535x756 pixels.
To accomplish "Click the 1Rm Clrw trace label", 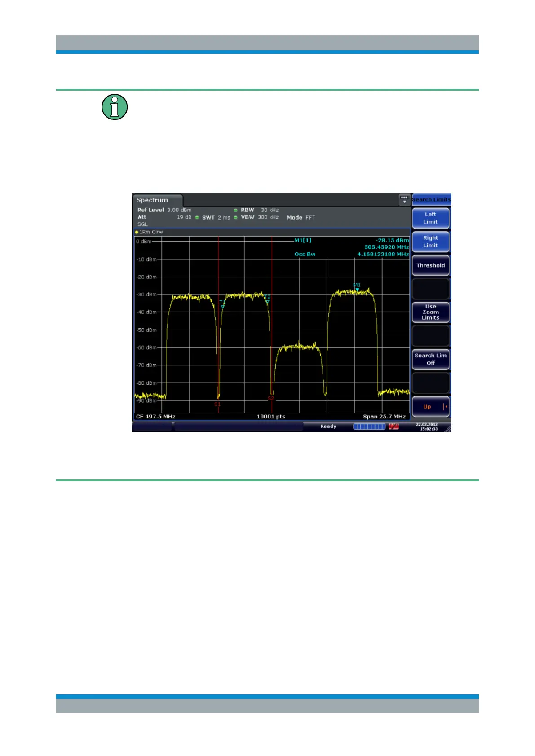I will (151, 232).
